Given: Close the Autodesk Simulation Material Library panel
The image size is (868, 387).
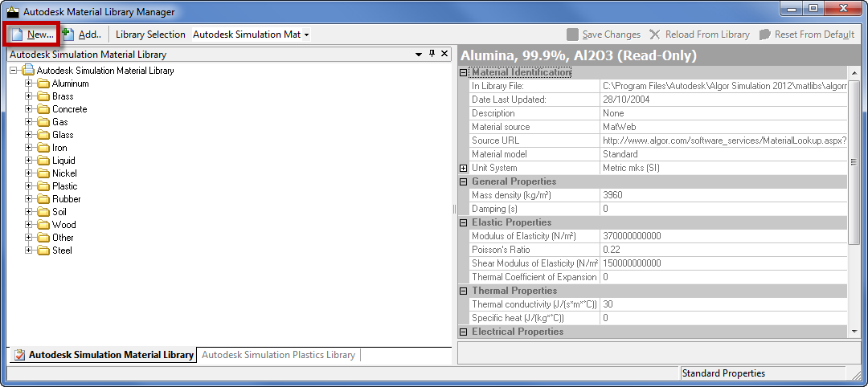Looking at the screenshot, I should (x=444, y=54).
